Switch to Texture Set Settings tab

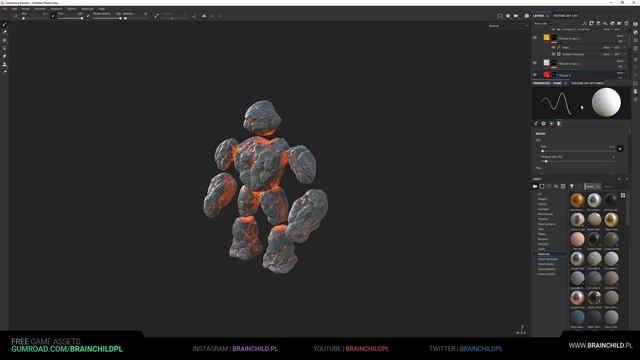(587, 83)
